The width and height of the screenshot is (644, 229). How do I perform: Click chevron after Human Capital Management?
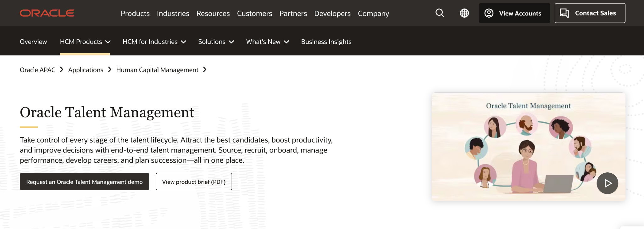205,70
